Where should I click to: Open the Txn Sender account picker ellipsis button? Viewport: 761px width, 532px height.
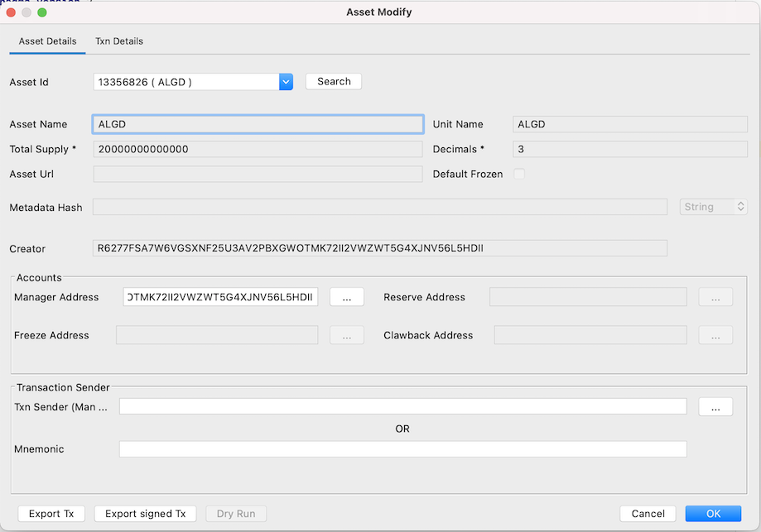pos(715,406)
